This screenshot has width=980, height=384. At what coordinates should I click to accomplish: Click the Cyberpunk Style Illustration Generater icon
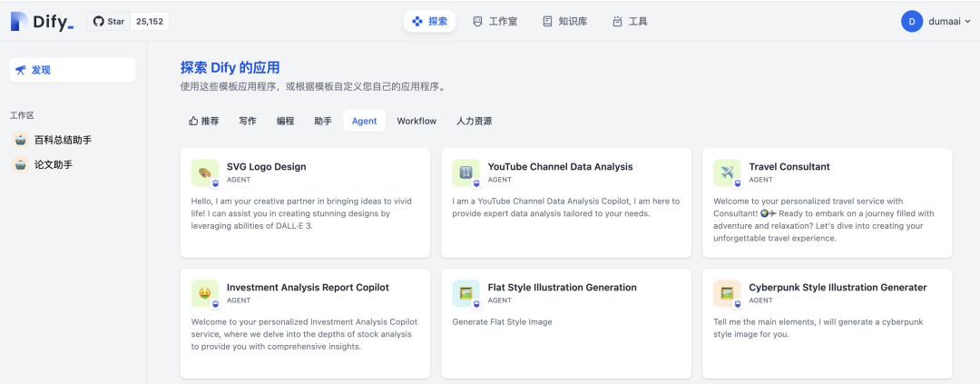727,293
